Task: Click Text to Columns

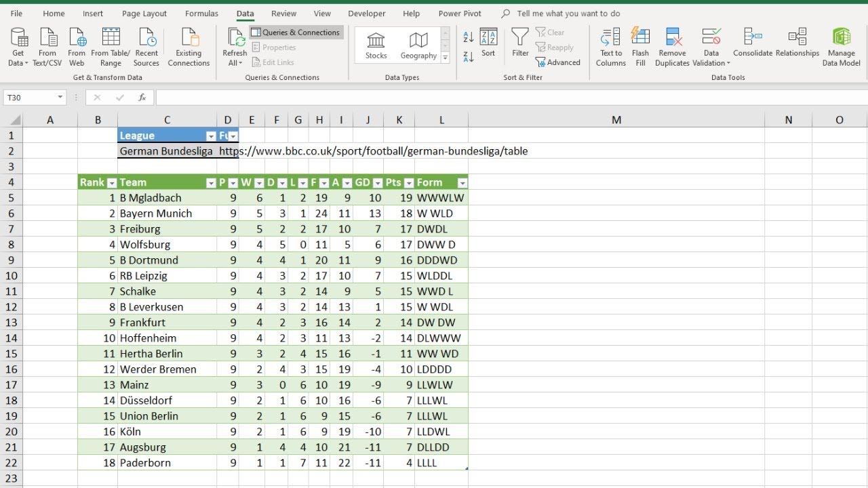Action: pos(611,47)
